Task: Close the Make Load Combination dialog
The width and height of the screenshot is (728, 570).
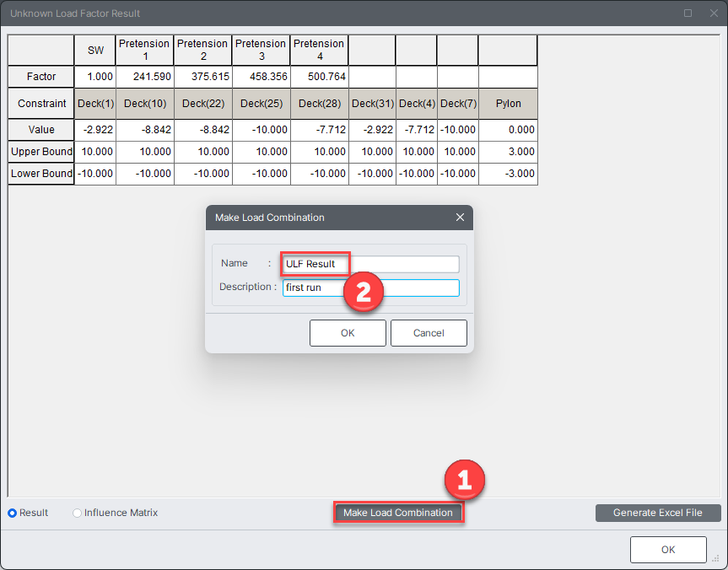Action: click(x=460, y=218)
